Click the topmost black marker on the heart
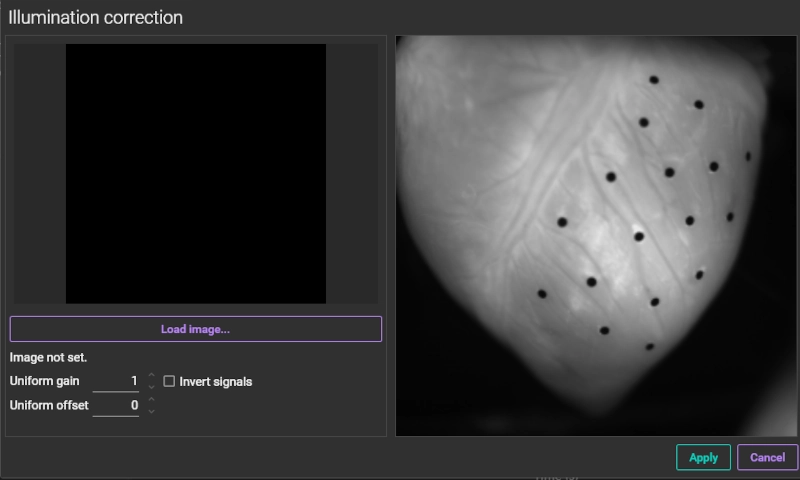The height and width of the screenshot is (480, 800). tap(654, 79)
